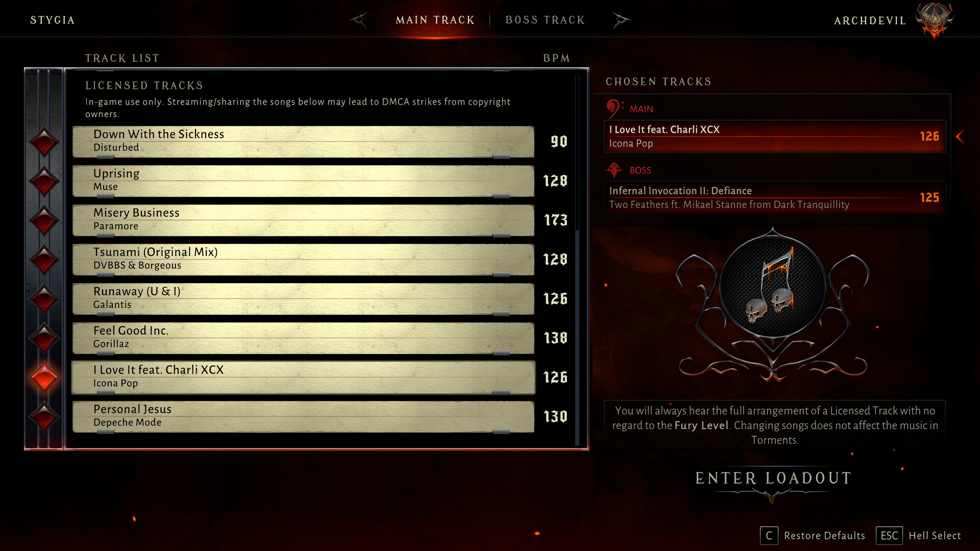Click the right navigation arrow icon
This screenshot has height=551, width=980.
[x=620, y=19]
